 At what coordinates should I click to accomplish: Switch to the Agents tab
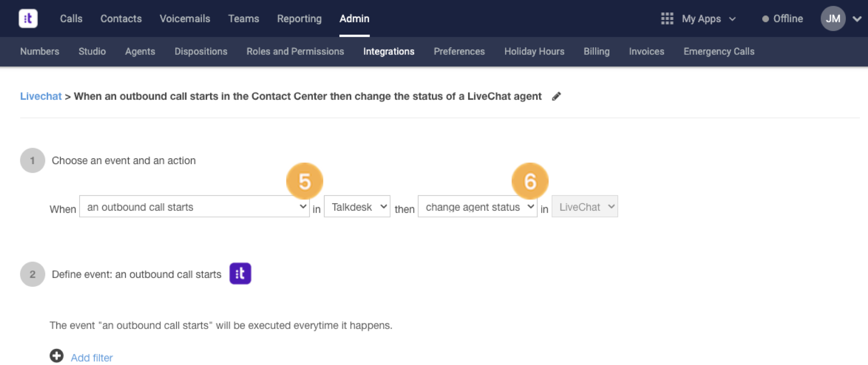[140, 51]
